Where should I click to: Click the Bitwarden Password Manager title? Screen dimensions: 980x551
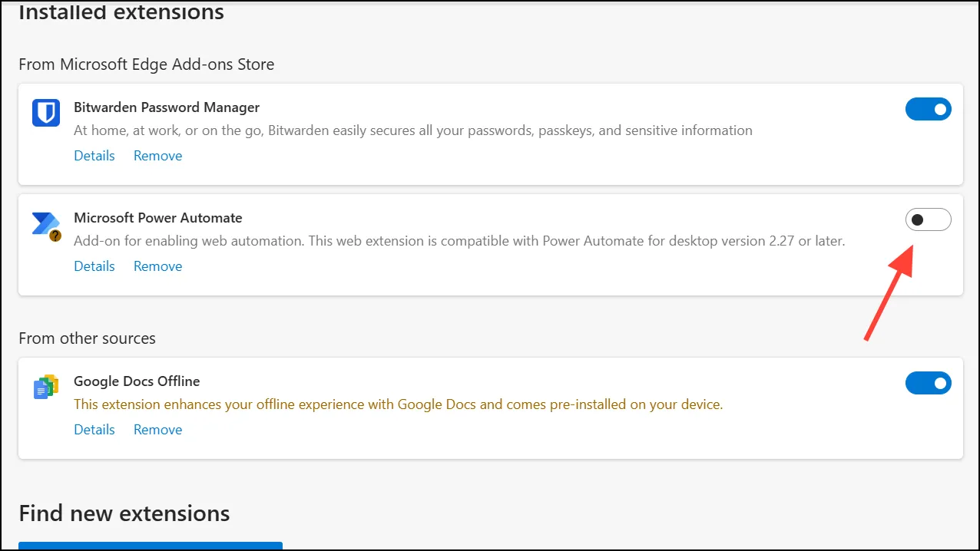167,107
